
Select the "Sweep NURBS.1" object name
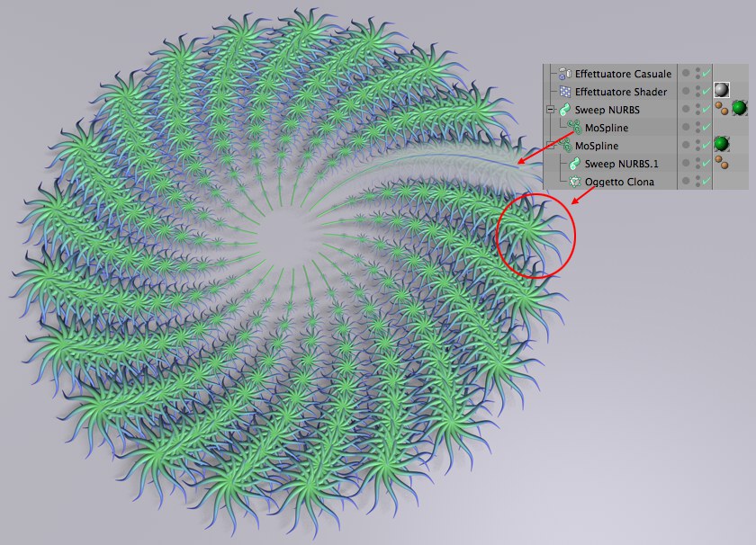[x=622, y=164]
